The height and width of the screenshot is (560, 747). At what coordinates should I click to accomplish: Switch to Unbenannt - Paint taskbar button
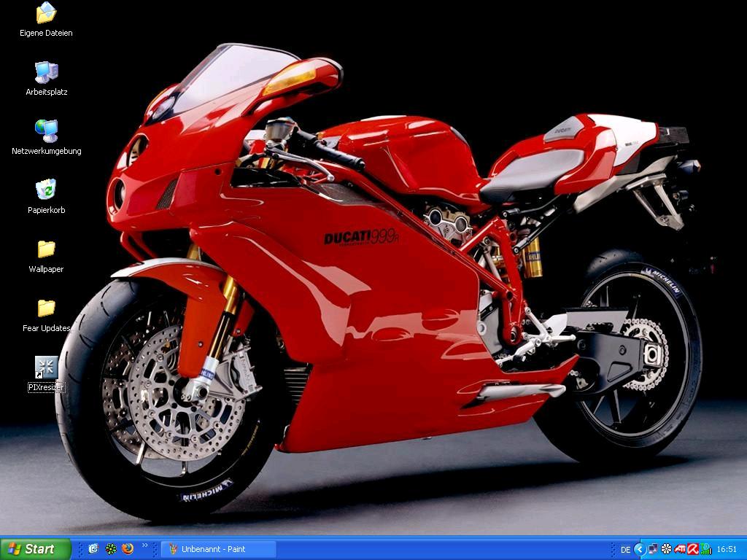tap(219, 549)
